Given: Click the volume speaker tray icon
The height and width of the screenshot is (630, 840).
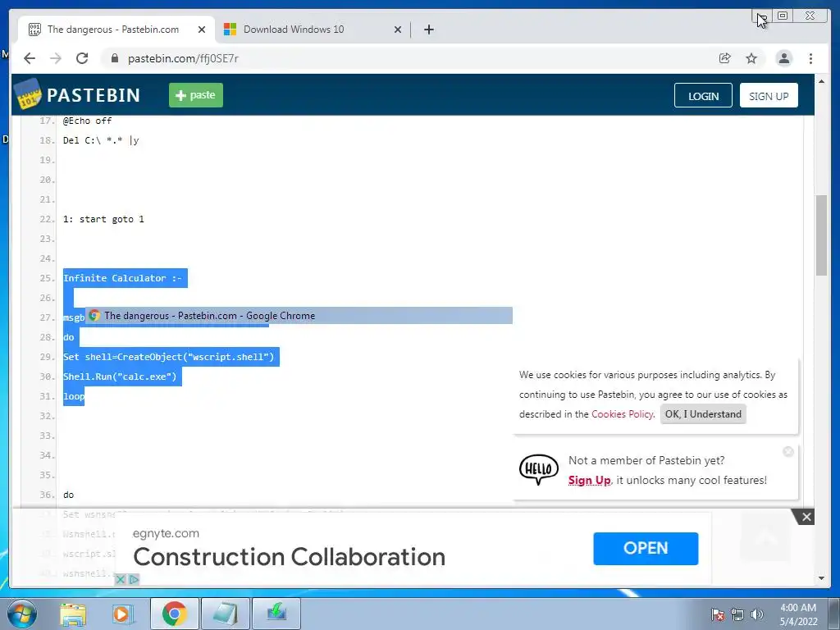Looking at the screenshot, I should tap(757, 614).
